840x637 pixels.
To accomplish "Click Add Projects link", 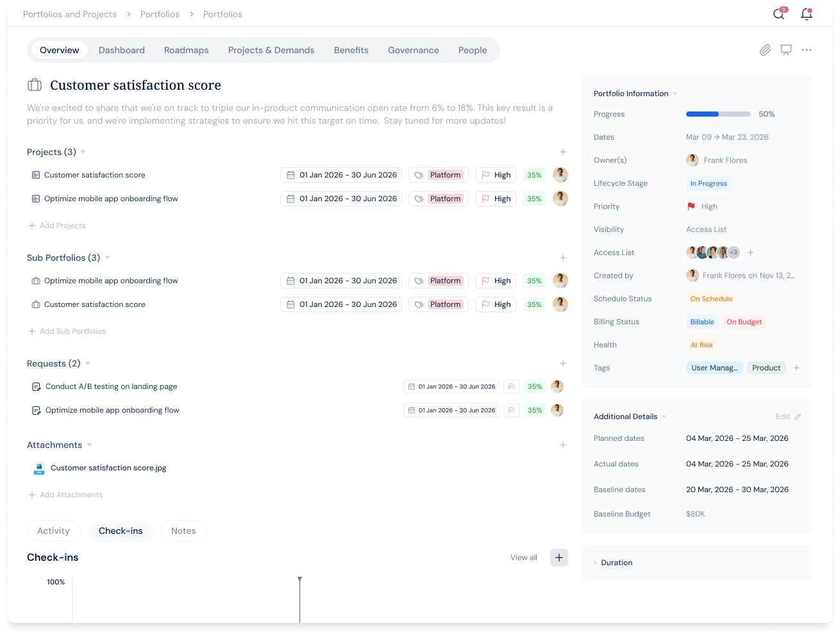I will (57, 226).
